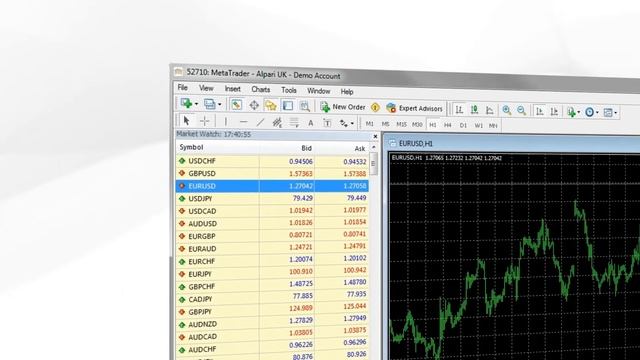Open the Arrows tool dropdown arrow
This screenshot has width=640, height=360.
pos(352,123)
